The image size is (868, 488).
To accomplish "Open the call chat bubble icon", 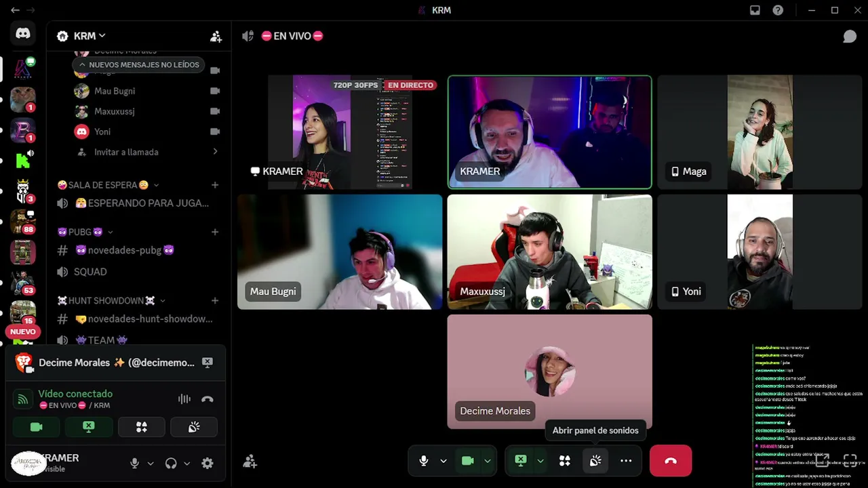I will coord(850,37).
